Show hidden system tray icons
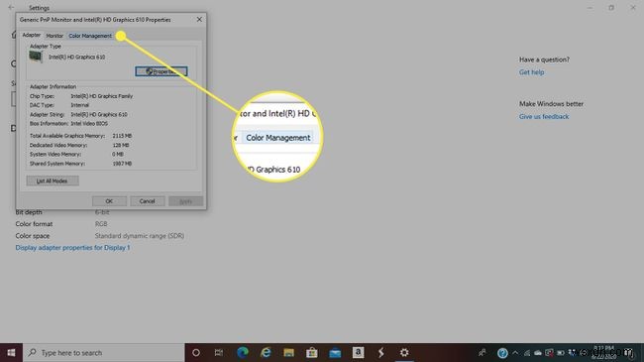This screenshot has width=644, height=362. pyautogui.click(x=515, y=353)
